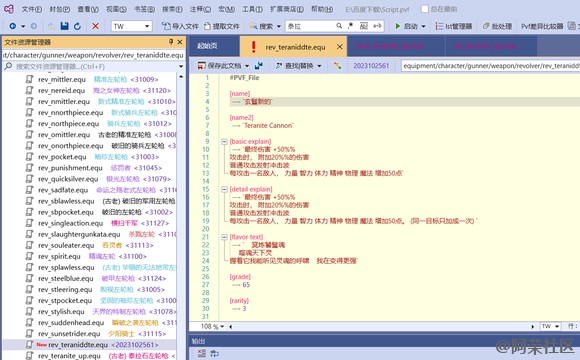Viewport: 580px width, 360px height.
Task: Close the 文件资源管理器 panel
Action: (x=180, y=42)
